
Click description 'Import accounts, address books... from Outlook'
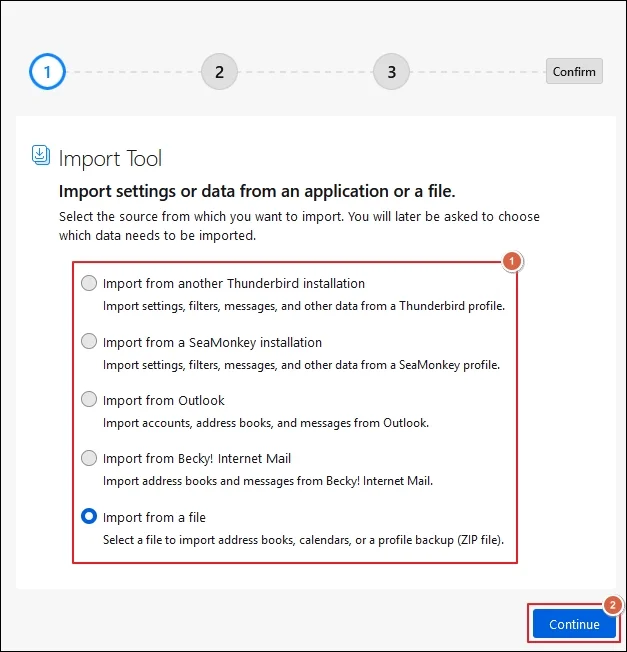pos(266,423)
